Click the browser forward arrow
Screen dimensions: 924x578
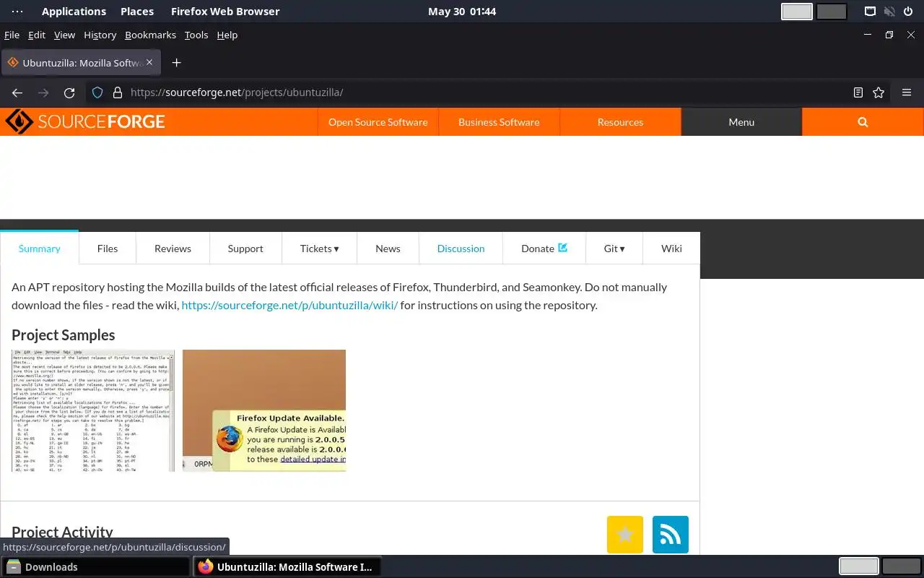(43, 92)
